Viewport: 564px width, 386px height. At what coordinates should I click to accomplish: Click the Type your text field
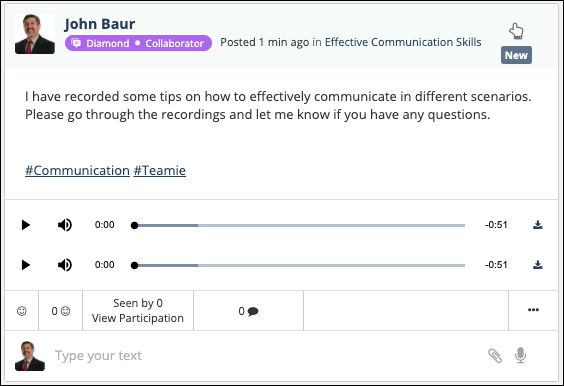(x=266, y=356)
